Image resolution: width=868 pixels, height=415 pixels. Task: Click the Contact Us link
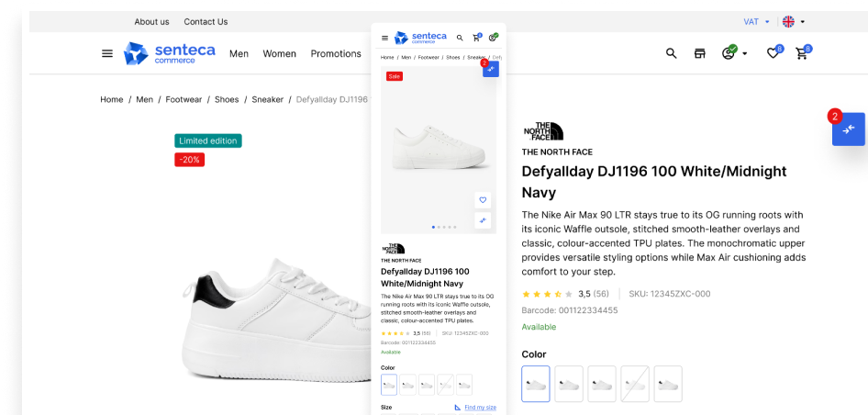pos(206,21)
